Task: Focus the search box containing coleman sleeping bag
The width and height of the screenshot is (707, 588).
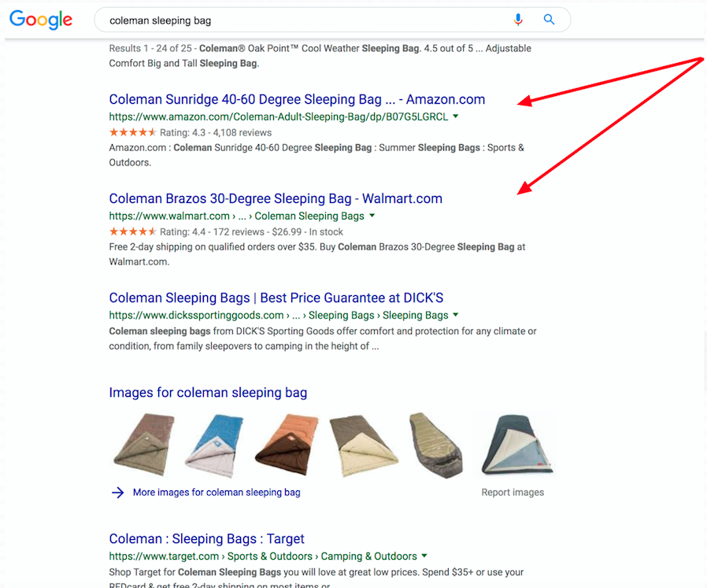Action: tap(332, 20)
